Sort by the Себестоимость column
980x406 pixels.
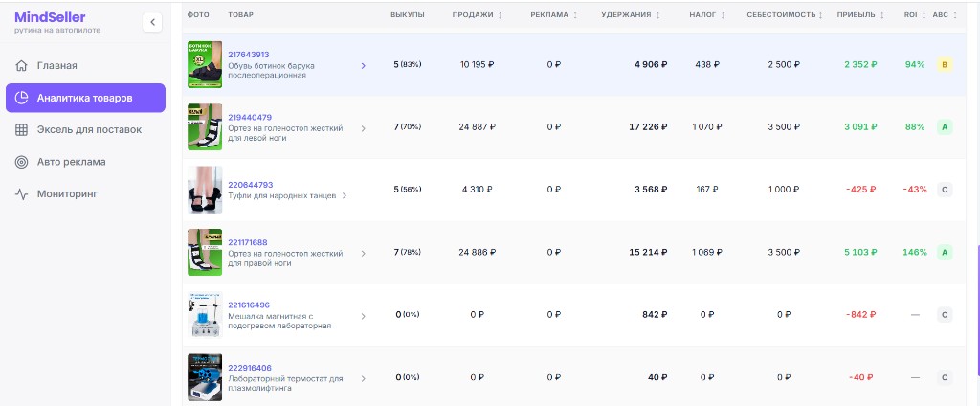785,15
